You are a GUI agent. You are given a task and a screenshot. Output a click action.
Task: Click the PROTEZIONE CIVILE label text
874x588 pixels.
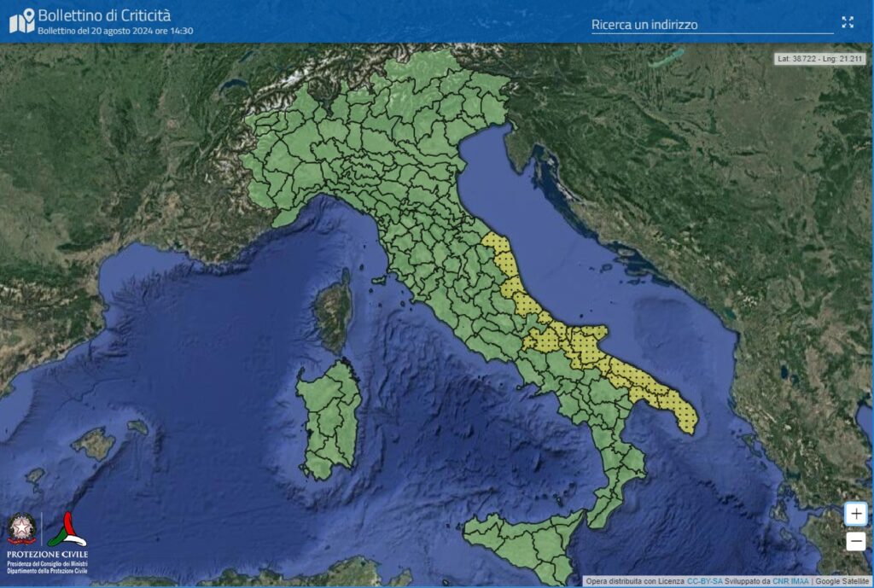[x=48, y=555]
